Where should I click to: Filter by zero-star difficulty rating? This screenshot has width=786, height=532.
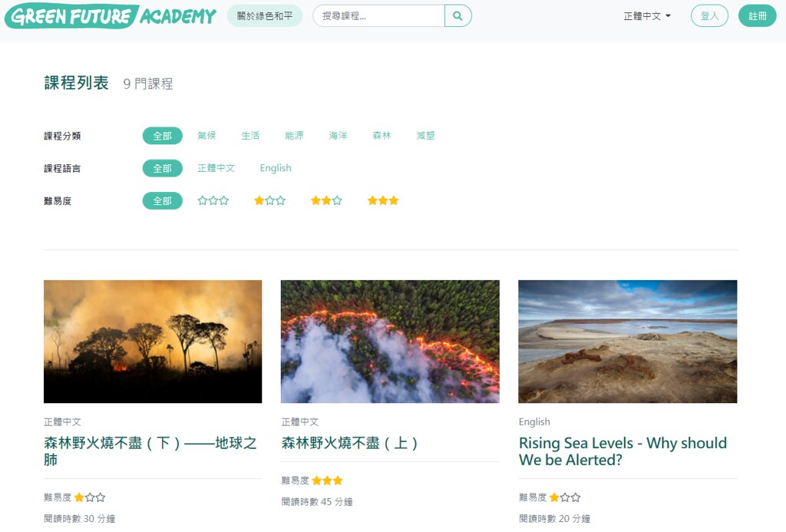213,201
